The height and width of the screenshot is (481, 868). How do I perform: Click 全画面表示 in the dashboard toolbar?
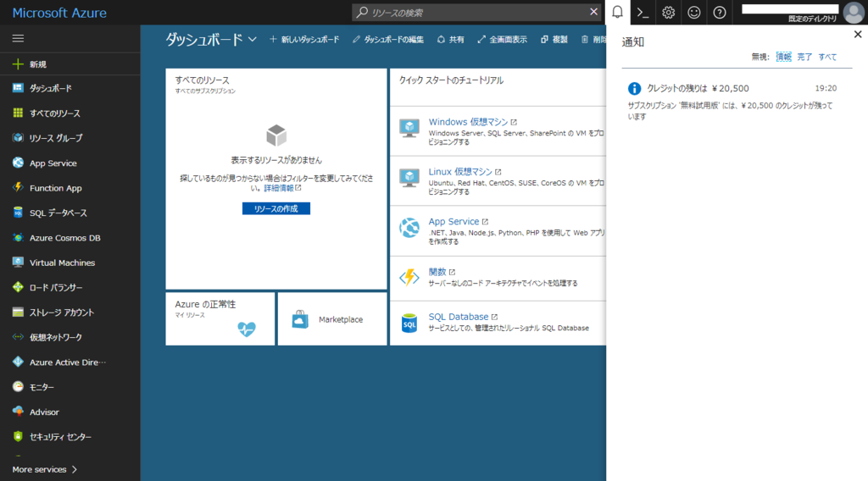click(x=502, y=39)
